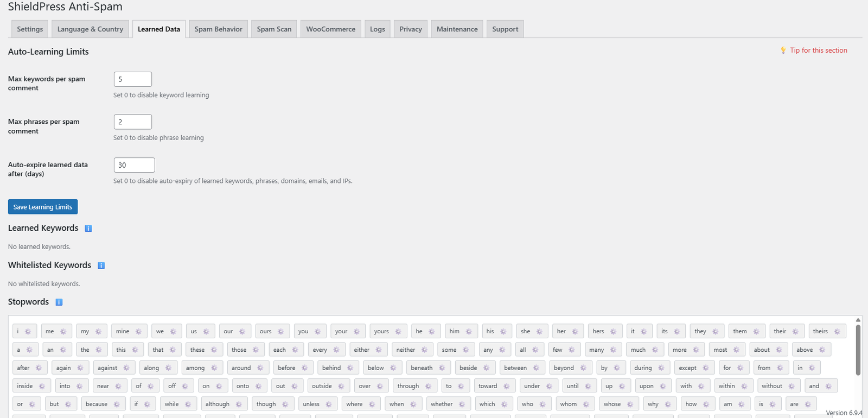Click the icon beside stopword 'neither'
The width and height of the screenshot is (868, 418).
pos(424,350)
